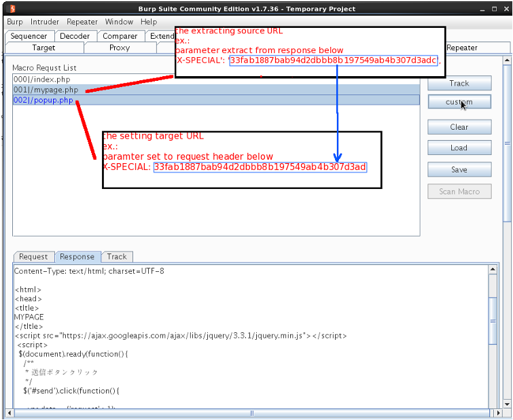This screenshot has height=420, width=513.
Task: Switch to the Proxy tab
Action: point(120,48)
